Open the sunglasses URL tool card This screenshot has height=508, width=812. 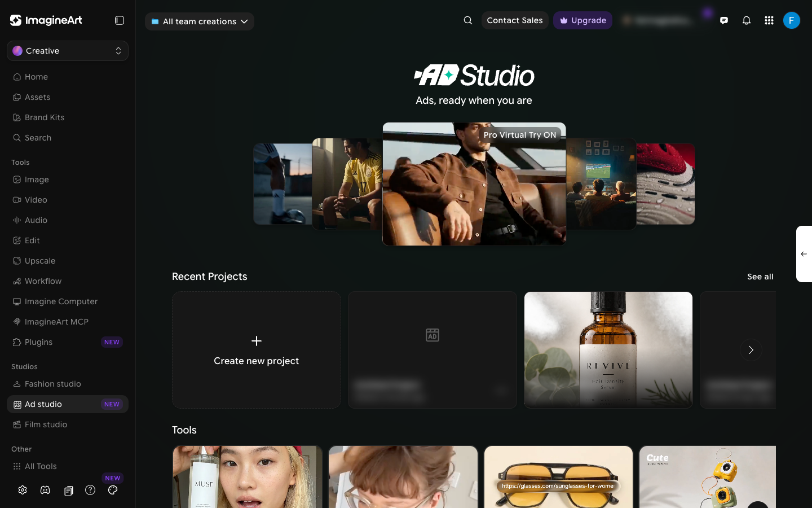(558, 477)
